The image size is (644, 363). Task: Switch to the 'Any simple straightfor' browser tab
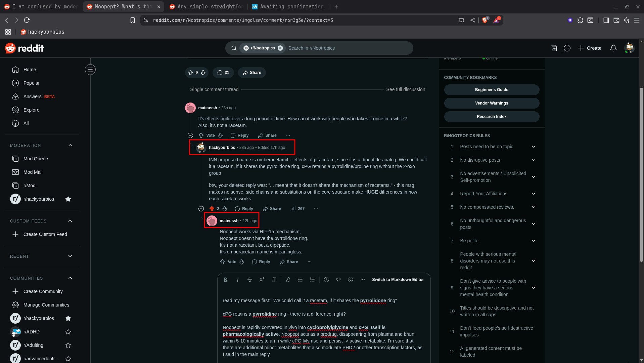(x=206, y=6)
